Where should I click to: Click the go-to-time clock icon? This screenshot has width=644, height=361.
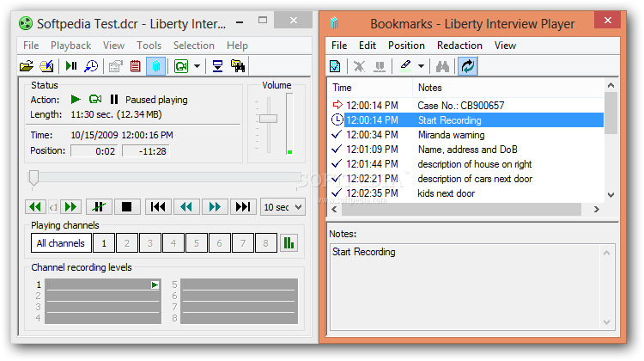(x=91, y=66)
